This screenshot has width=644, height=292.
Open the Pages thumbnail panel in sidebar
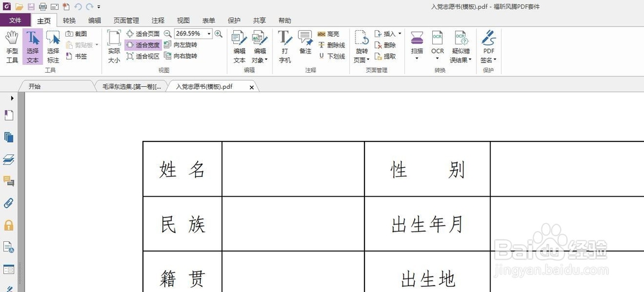point(8,137)
